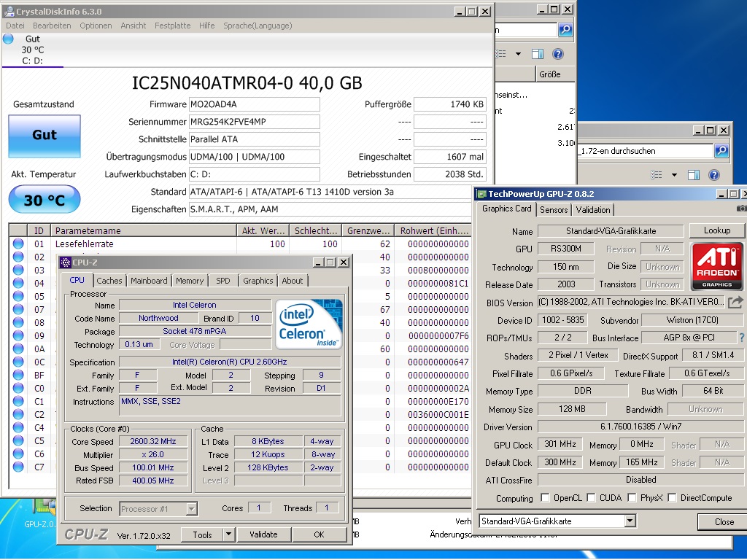This screenshot has width=747, height=560.
Task: Click the Tools button in CPU-Z
Action: click(x=203, y=534)
